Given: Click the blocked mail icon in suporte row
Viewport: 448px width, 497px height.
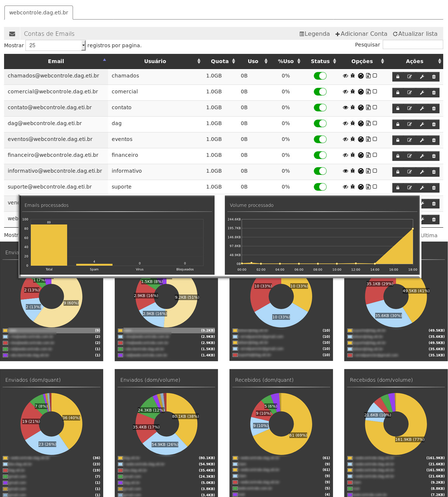Looking at the screenshot, I should click(x=361, y=187).
